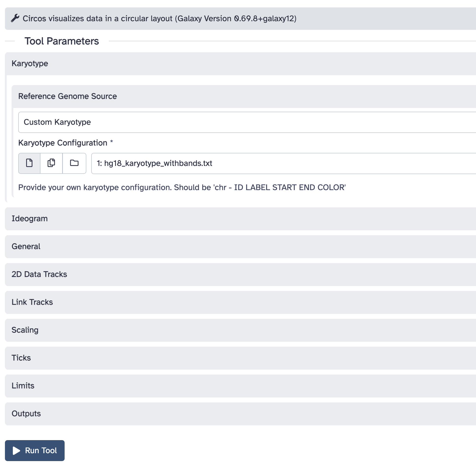The height and width of the screenshot is (467, 476).
Task: Open the Link Tracks section
Action: (x=240, y=302)
